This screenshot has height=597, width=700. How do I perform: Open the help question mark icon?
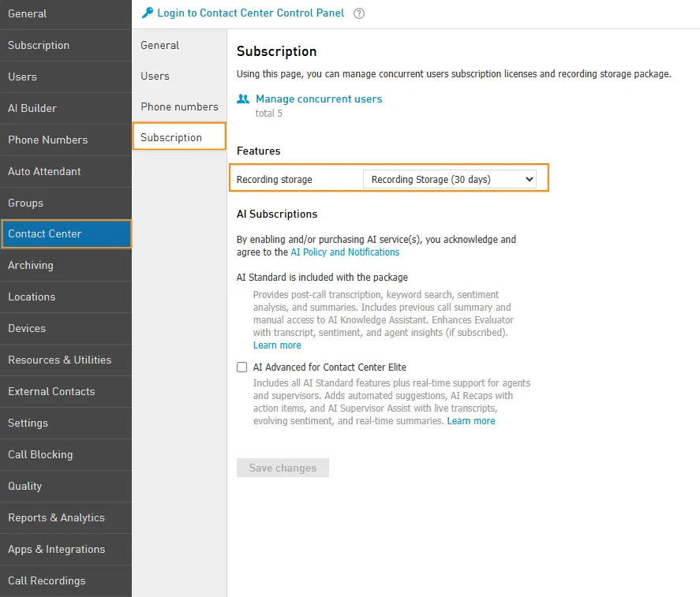(x=359, y=13)
